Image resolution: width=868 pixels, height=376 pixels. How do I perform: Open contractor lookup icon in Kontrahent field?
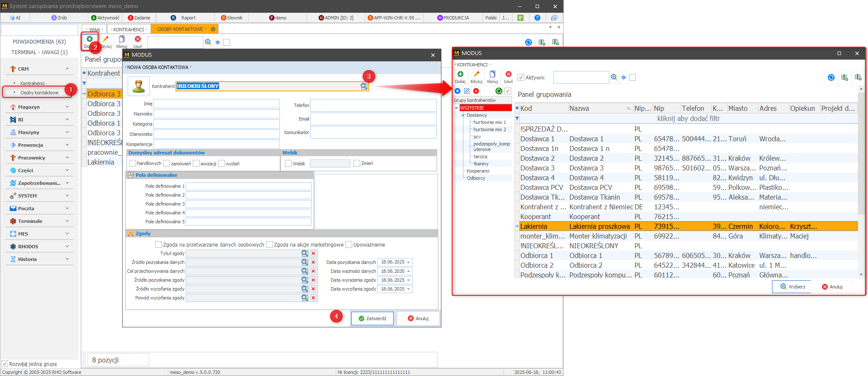(x=364, y=86)
